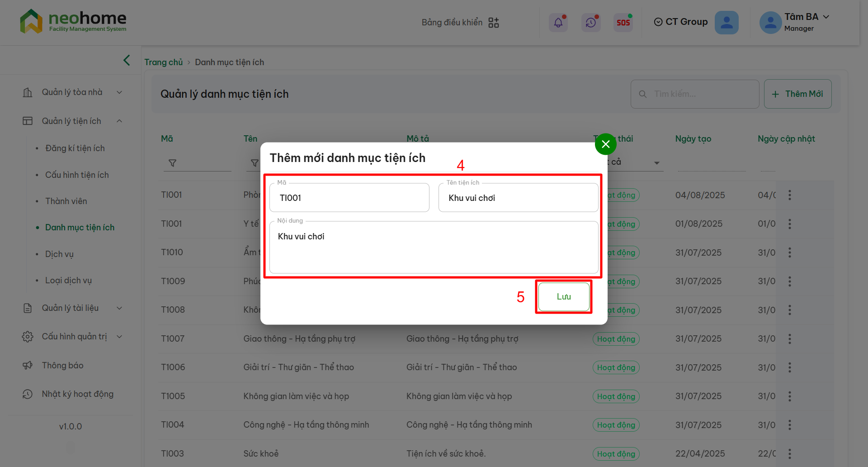Open the dashboard grid icon
This screenshot has height=467, width=868.
pos(494,23)
